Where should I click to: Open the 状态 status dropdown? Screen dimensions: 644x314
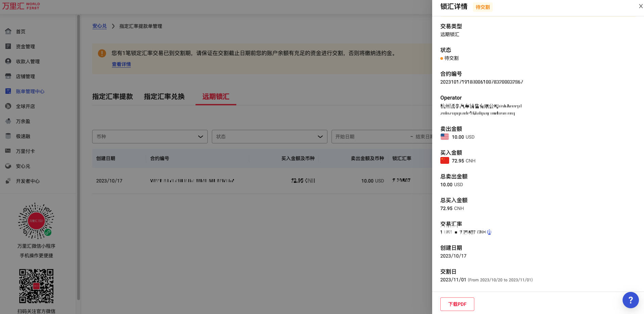pyautogui.click(x=269, y=137)
